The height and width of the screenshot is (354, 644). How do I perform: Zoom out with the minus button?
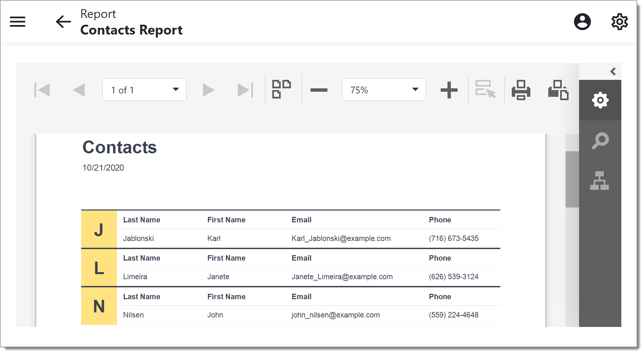pos(319,90)
